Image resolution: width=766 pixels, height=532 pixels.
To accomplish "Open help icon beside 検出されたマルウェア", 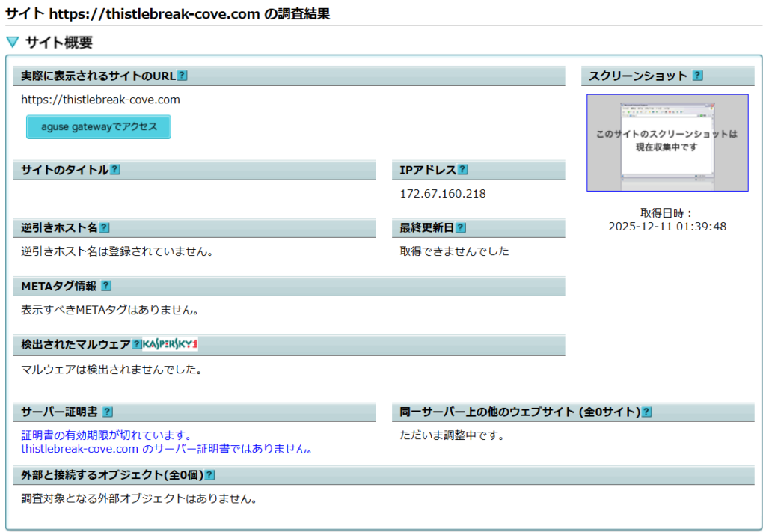I will (137, 344).
